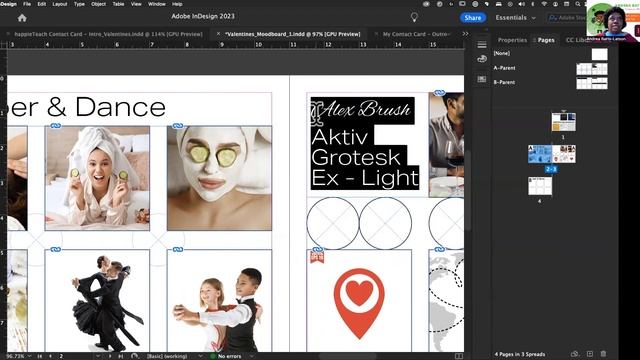Viewport: 640px width, 360px height.
Task: Open the File menu
Action: (x=27, y=4)
